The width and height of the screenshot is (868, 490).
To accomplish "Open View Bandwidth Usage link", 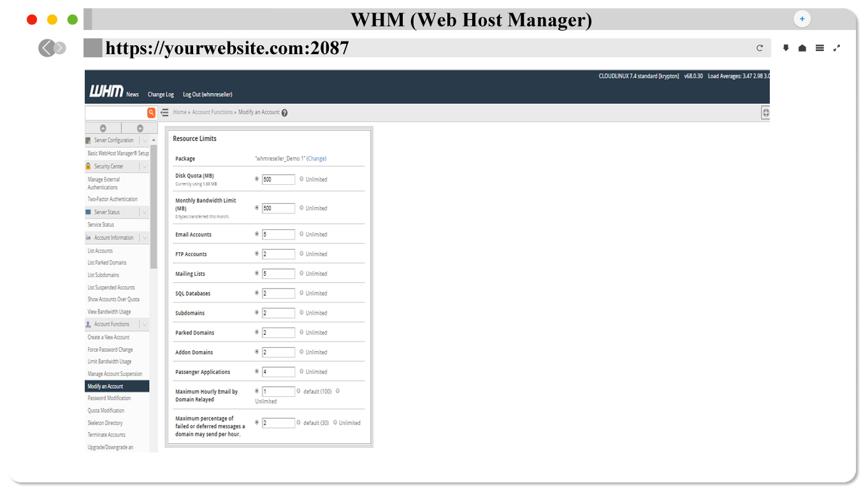I will click(x=109, y=312).
